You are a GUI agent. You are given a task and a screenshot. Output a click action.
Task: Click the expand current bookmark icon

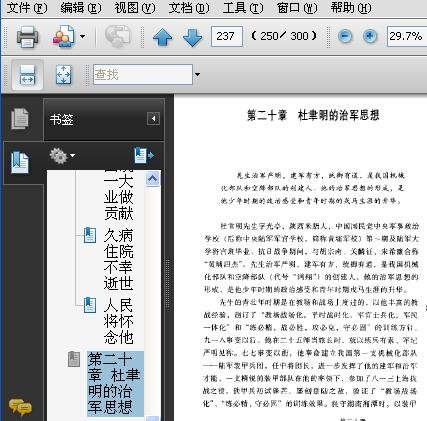click(x=144, y=155)
